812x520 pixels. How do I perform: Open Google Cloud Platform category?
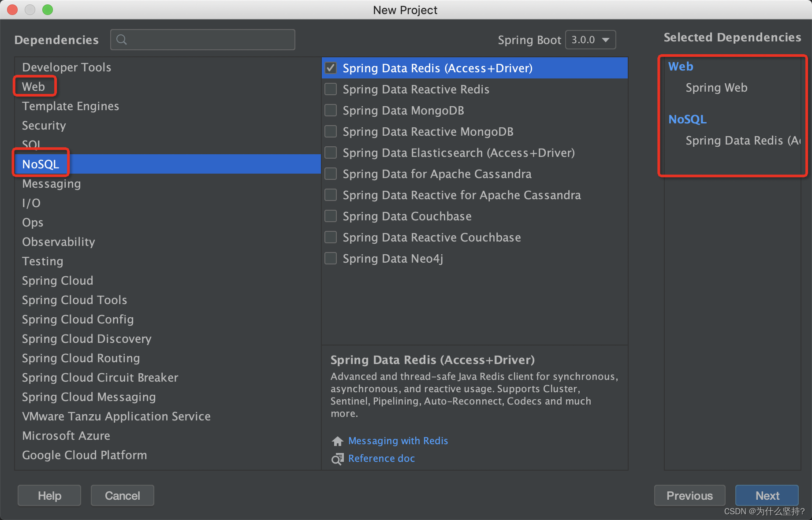click(168, 455)
